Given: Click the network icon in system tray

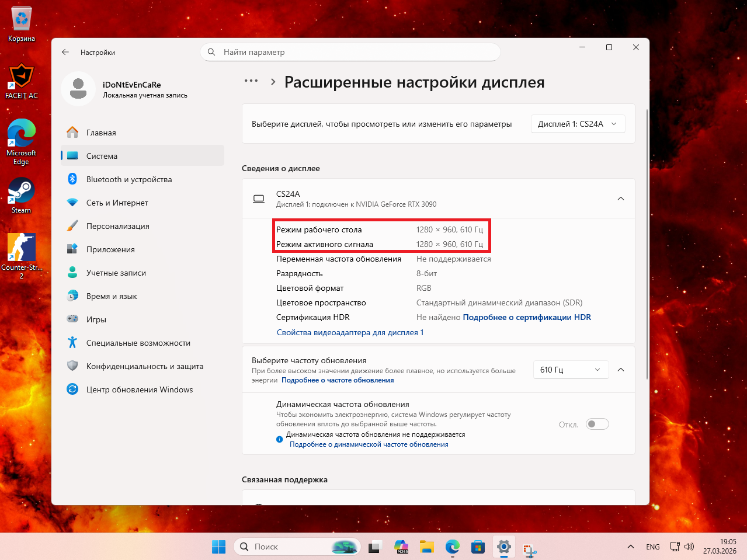Looking at the screenshot, I should click(675, 547).
